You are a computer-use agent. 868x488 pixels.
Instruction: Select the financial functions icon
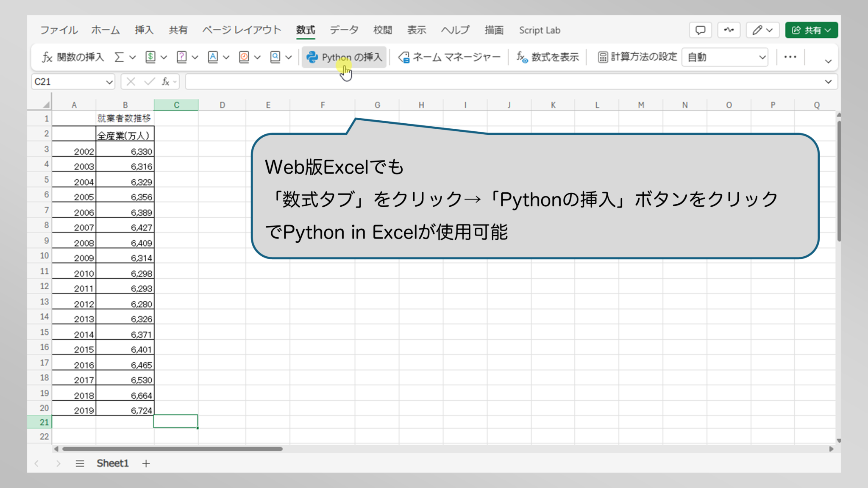pos(151,57)
